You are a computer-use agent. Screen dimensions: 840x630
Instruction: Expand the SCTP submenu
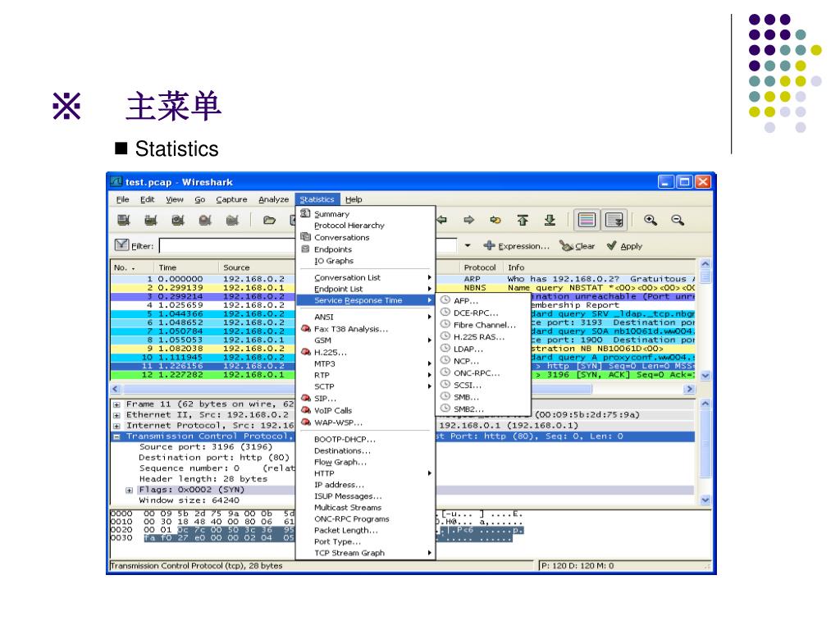[x=364, y=386]
